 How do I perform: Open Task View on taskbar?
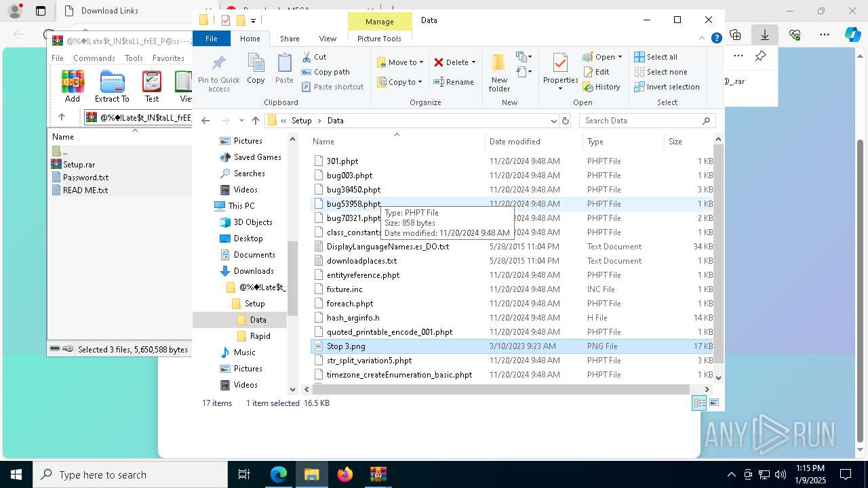pyautogui.click(x=244, y=474)
